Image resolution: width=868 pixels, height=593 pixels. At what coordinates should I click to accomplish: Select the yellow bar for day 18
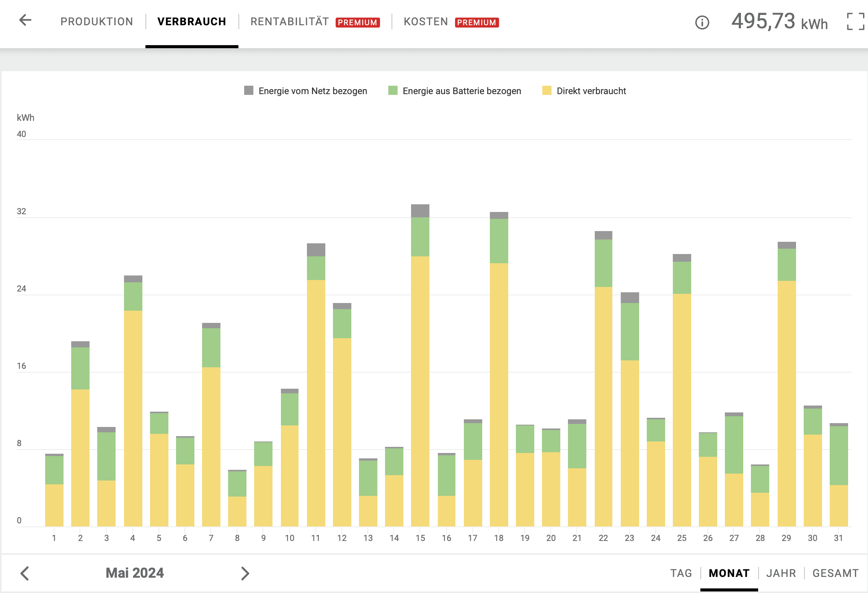pyautogui.click(x=499, y=394)
